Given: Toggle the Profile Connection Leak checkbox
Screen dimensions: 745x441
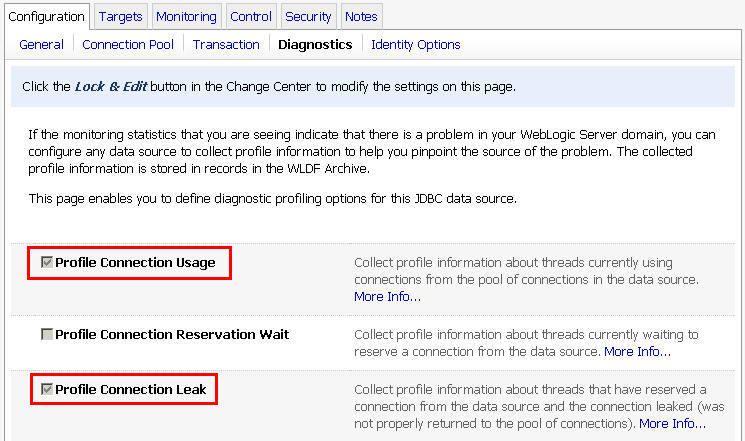Looking at the screenshot, I should click(47, 389).
